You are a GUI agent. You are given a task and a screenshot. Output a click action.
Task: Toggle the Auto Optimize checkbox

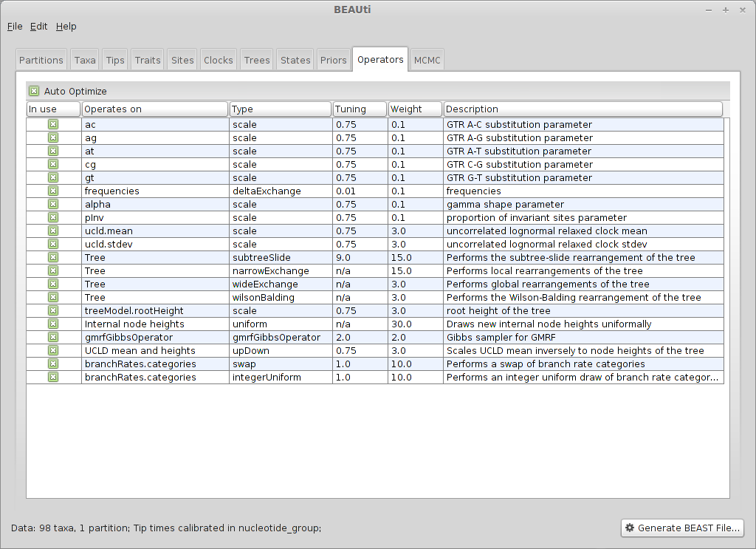point(34,91)
